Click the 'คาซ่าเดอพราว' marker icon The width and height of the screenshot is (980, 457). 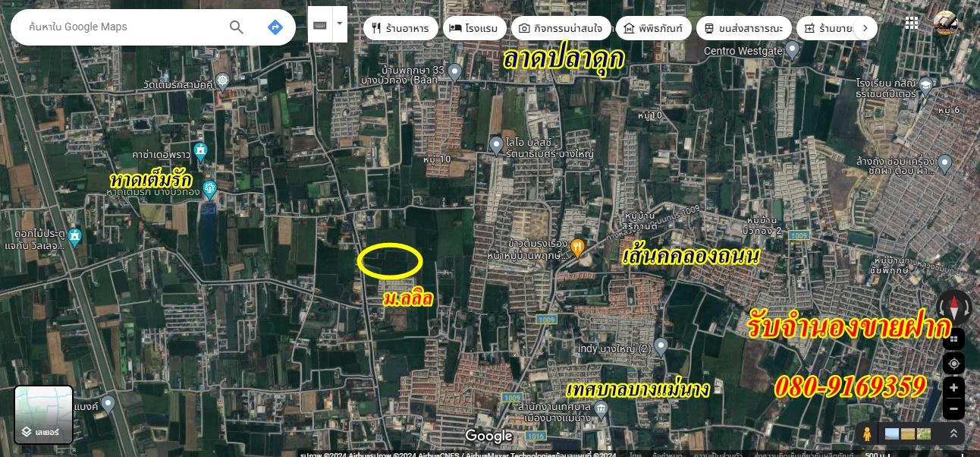point(200,151)
